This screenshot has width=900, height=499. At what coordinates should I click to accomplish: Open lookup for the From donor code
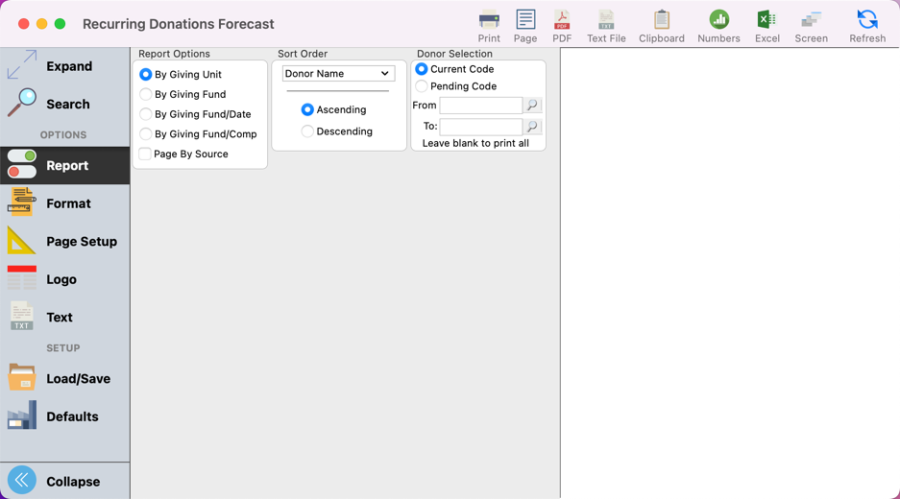pos(532,105)
